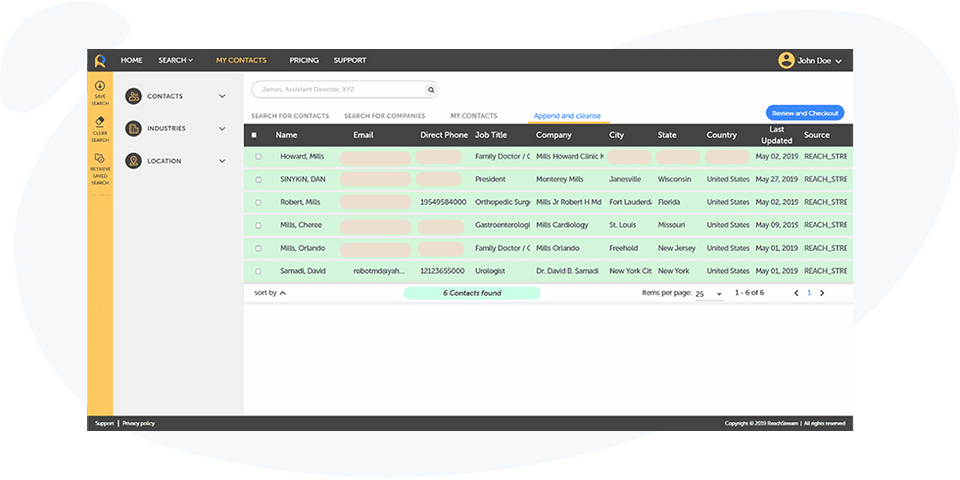
Task: Expand the Contacts filter chevron
Action: click(x=222, y=96)
